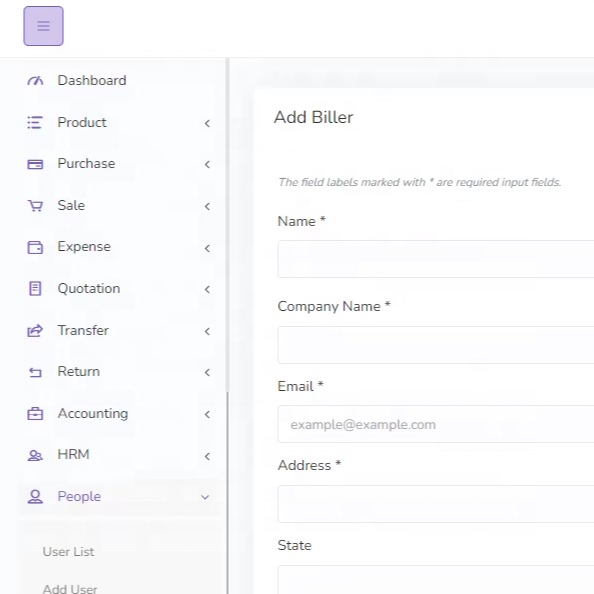Click the Return arrow icon

pos(35,372)
